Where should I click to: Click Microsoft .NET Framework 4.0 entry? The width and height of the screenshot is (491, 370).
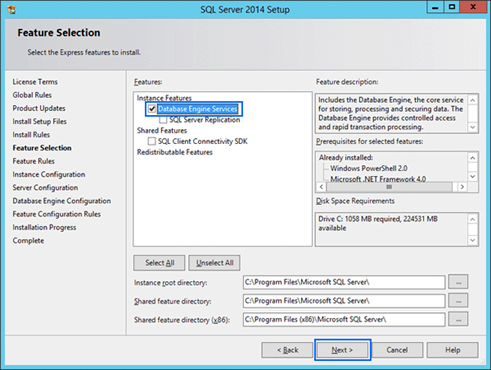pyautogui.click(x=378, y=179)
